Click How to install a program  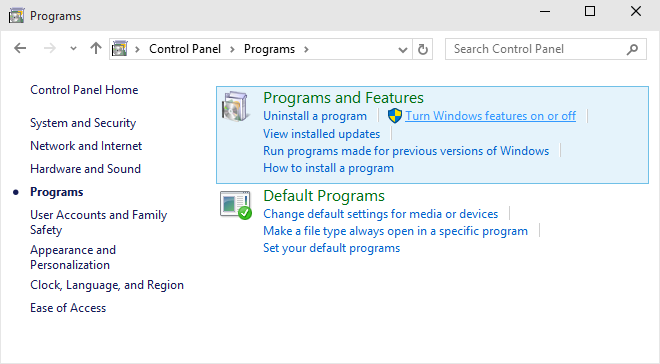pyautogui.click(x=329, y=168)
